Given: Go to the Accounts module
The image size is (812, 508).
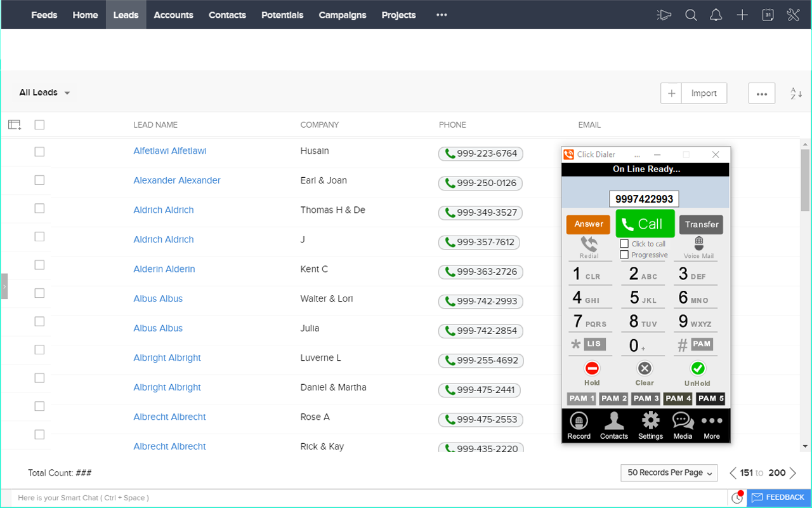Looking at the screenshot, I should click(173, 15).
